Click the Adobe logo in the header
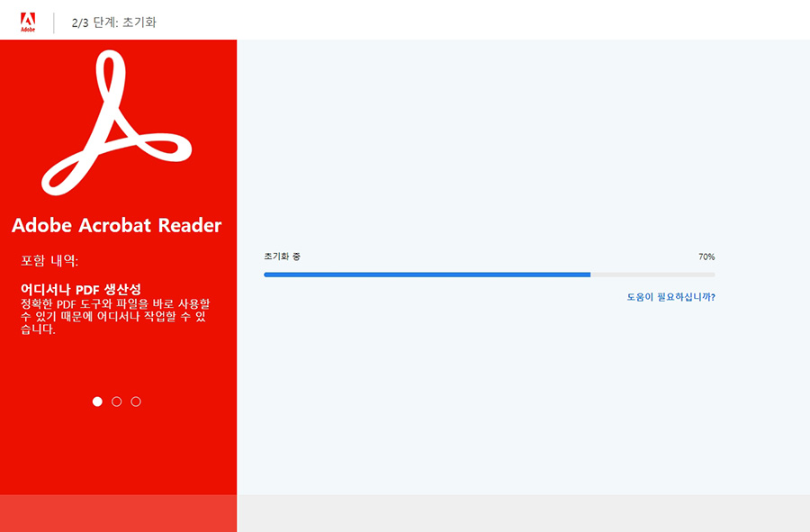The height and width of the screenshot is (532, 810). (x=28, y=23)
